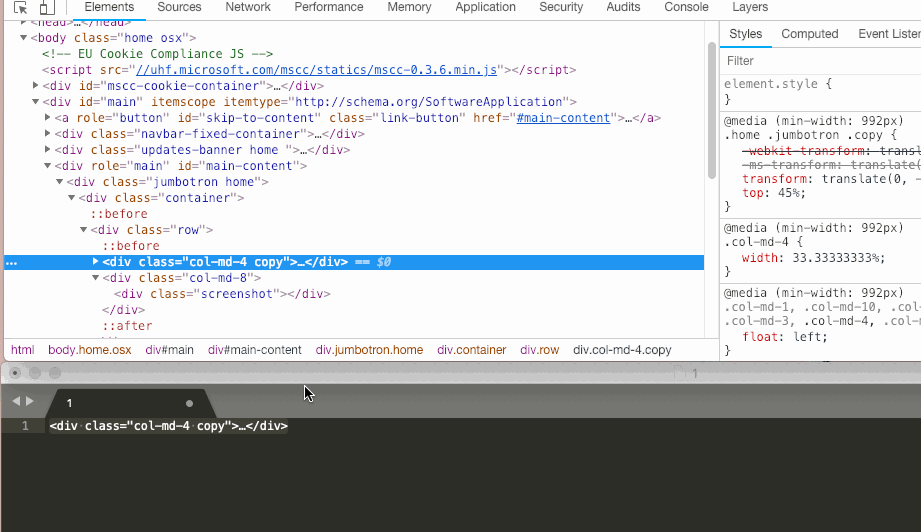Collapse the main-content div

coord(48,166)
